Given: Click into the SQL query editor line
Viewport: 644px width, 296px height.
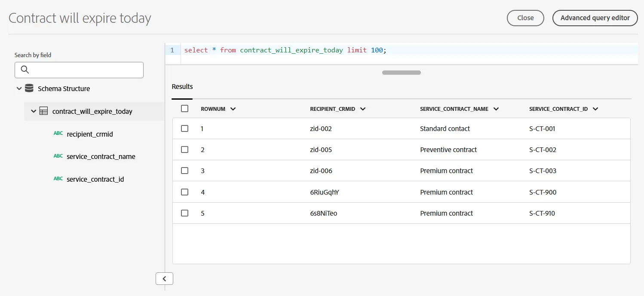Looking at the screenshot, I should click(409, 50).
